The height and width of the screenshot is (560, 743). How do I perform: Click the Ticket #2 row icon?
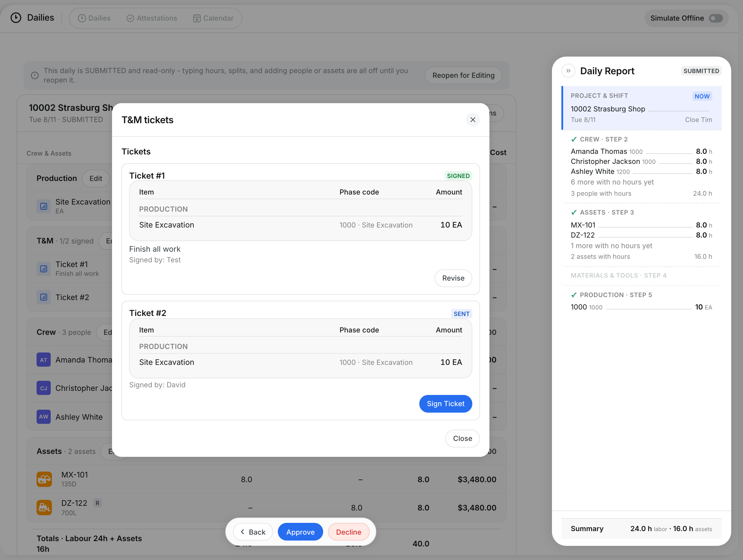point(44,297)
